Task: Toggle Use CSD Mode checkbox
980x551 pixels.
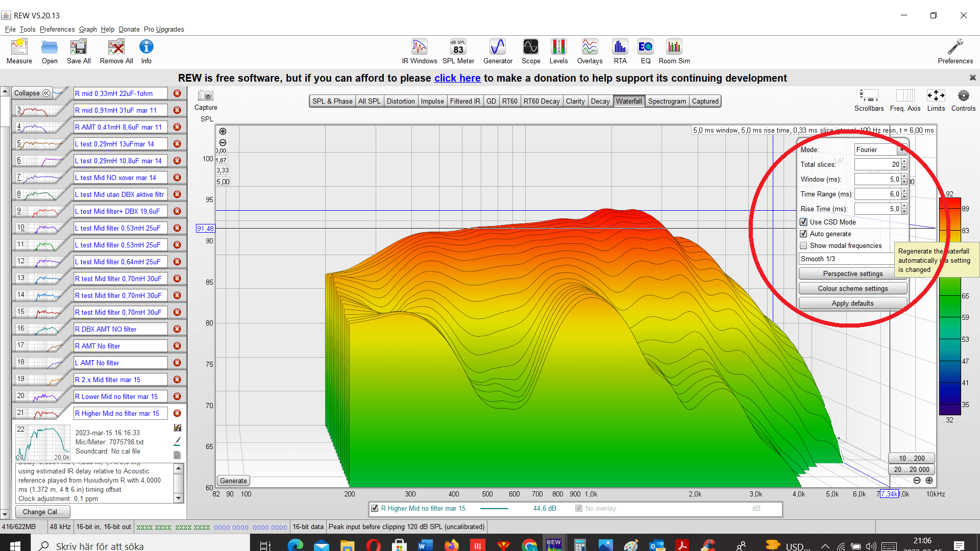Action: tap(803, 222)
